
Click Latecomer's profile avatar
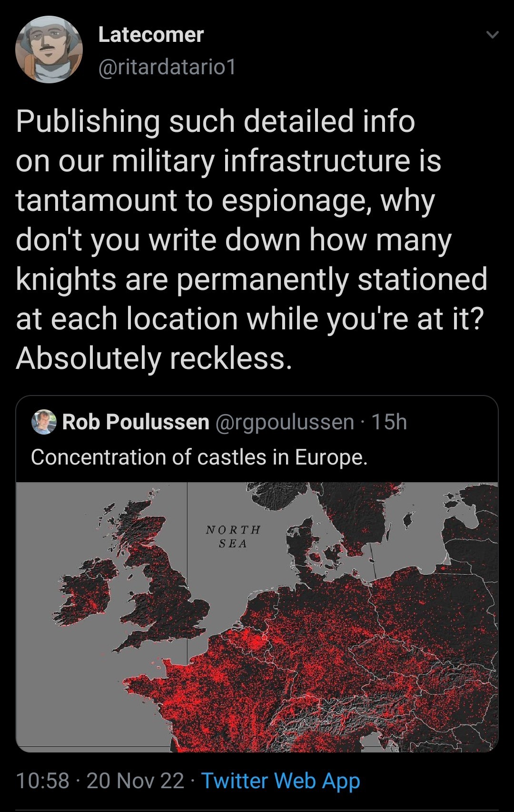pos(49,50)
